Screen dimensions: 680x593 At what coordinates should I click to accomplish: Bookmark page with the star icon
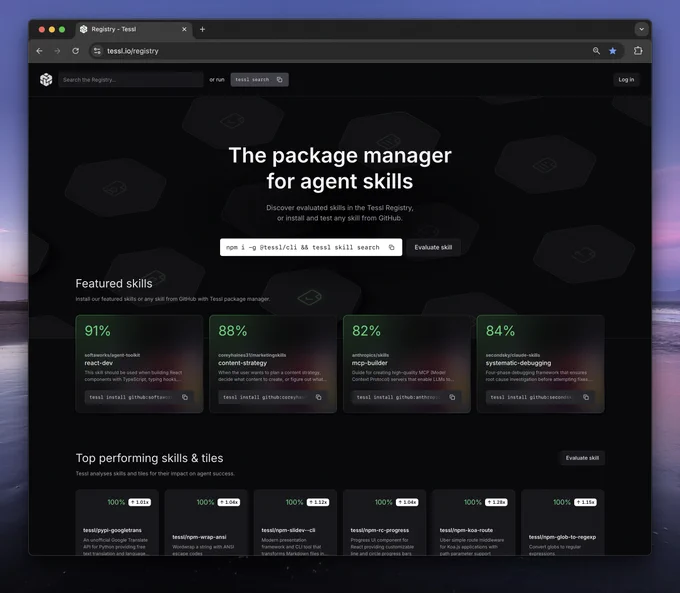612,51
